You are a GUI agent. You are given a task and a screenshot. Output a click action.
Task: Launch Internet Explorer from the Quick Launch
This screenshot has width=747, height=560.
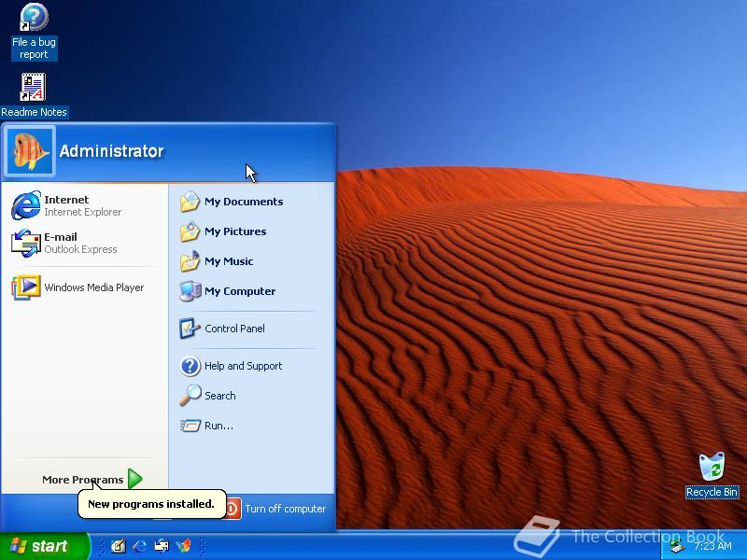(139, 546)
